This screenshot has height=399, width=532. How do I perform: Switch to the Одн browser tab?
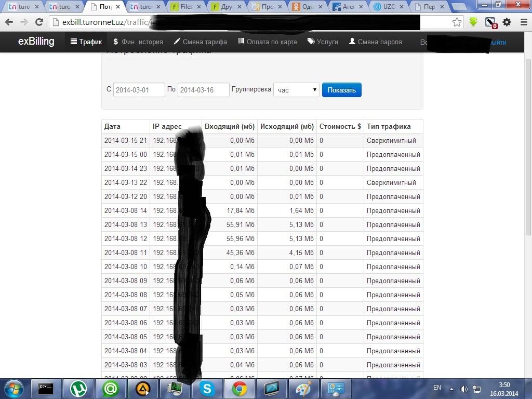[x=308, y=6]
